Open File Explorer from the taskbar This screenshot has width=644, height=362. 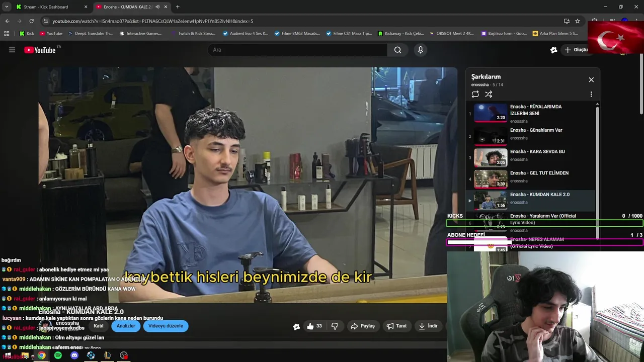tap(25, 355)
